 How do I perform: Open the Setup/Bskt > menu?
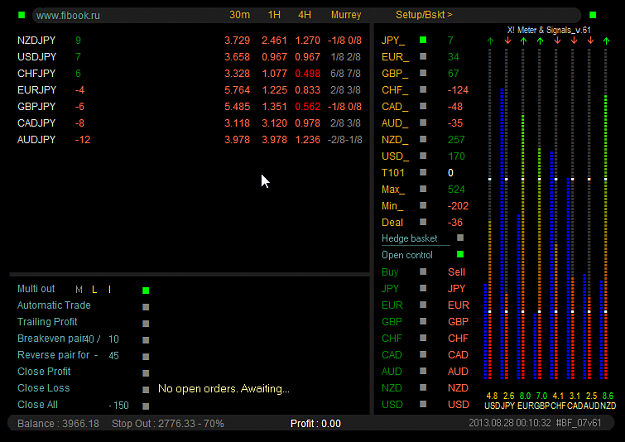(x=424, y=15)
